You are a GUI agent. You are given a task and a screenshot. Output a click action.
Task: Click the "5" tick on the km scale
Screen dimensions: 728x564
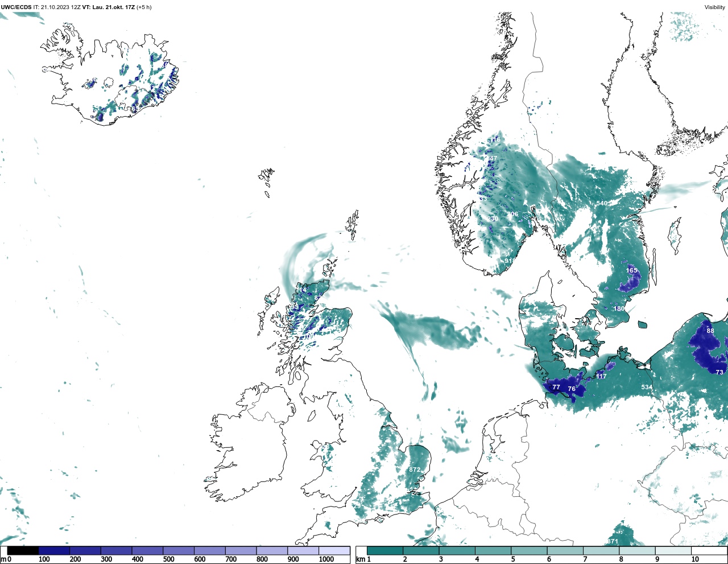[513, 559]
